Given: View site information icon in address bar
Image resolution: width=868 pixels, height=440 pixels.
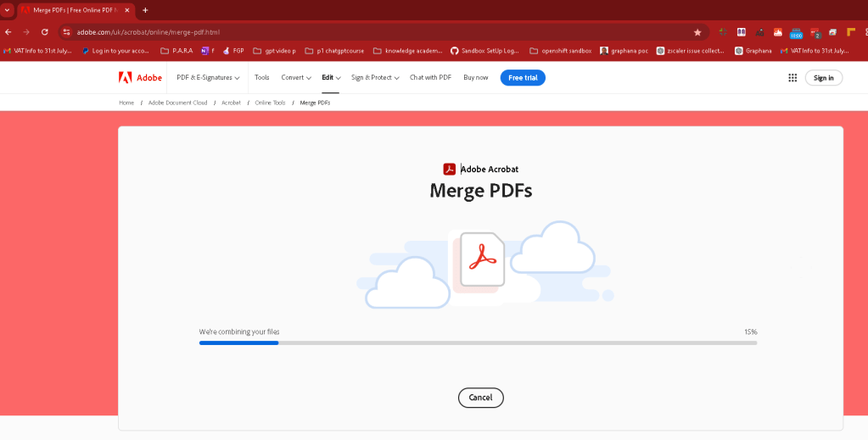Looking at the screenshot, I should click(67, 32).
